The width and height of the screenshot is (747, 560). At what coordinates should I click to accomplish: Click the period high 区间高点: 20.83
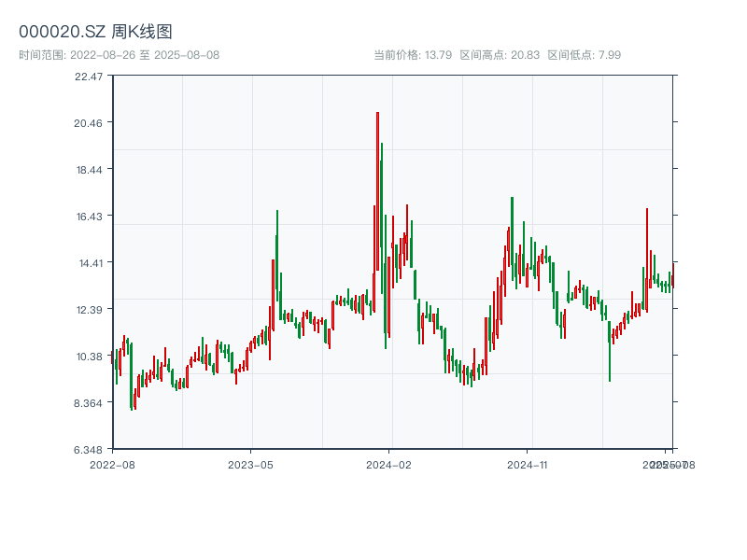(x=500, y=55)
